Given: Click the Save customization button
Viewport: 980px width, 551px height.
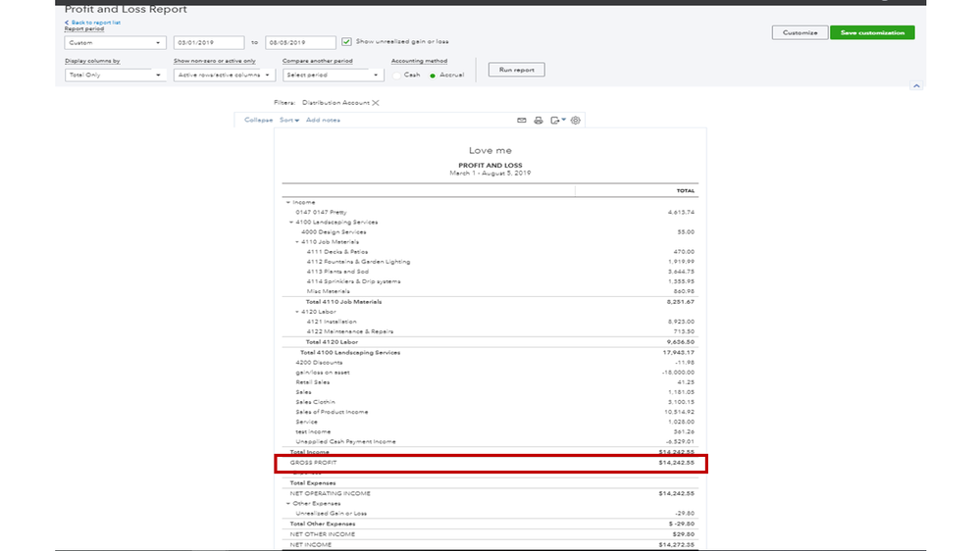Looking at the screenshot, I should tap(872, 32).
